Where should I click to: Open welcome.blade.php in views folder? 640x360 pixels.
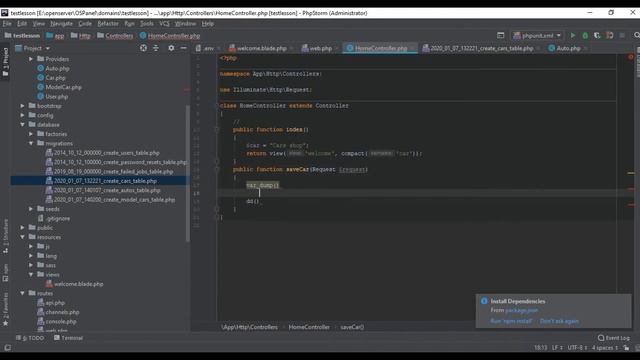74,284
